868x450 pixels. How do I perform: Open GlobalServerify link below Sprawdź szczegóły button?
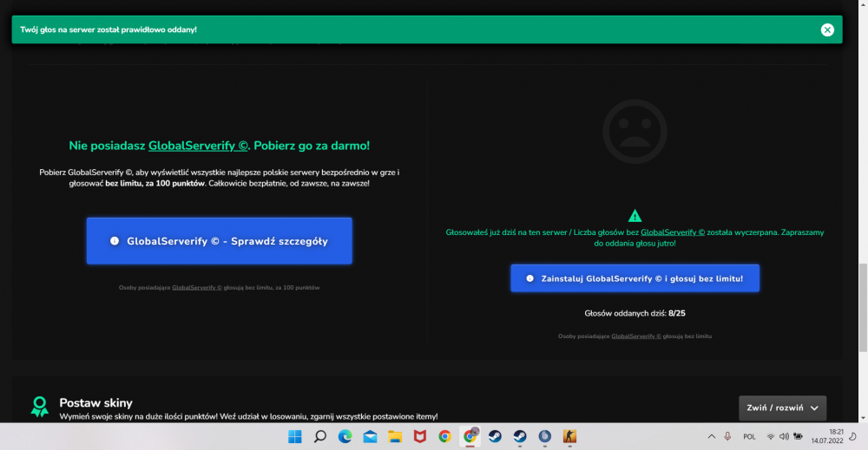(196, 288)
